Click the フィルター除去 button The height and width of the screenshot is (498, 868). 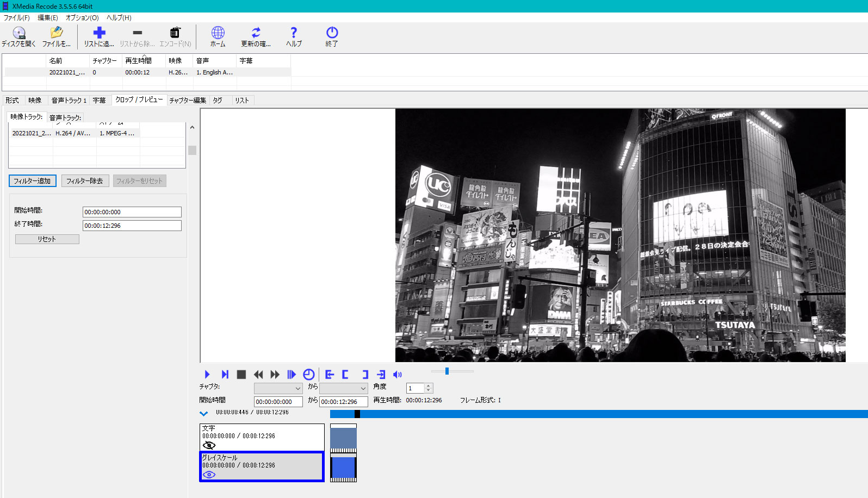click(85, 181)
